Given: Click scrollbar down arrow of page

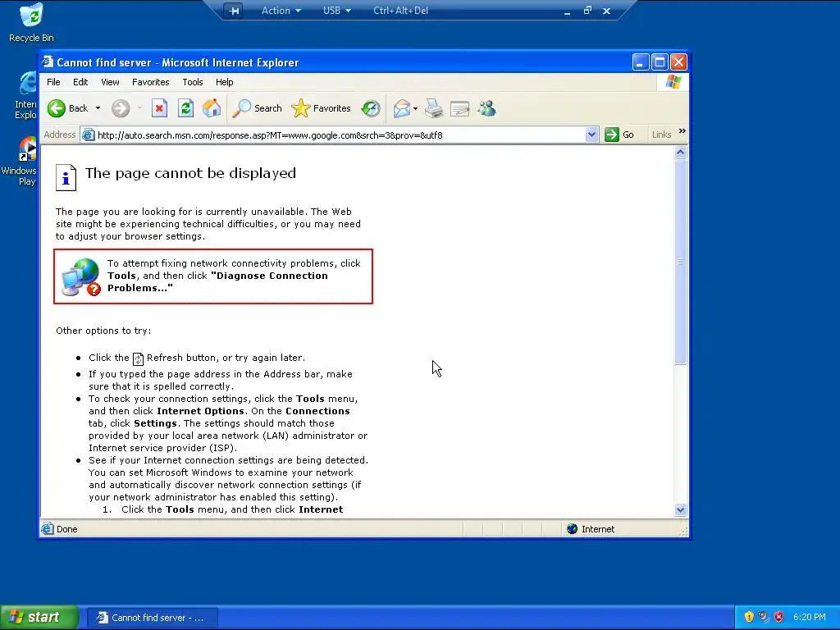Looking at the screenshot, I should pos(680,510).
